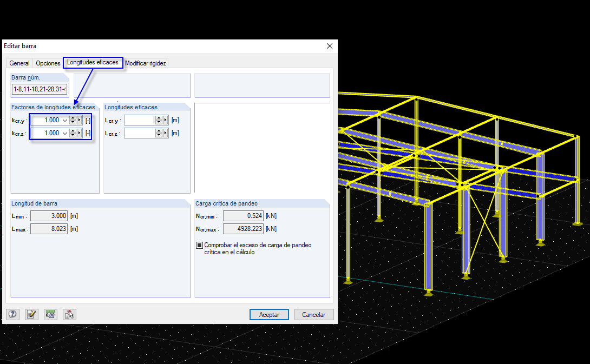Viewport: 590px width, 364px height.
Task: Increase the kcr,y spinner value
Action: 73,118
